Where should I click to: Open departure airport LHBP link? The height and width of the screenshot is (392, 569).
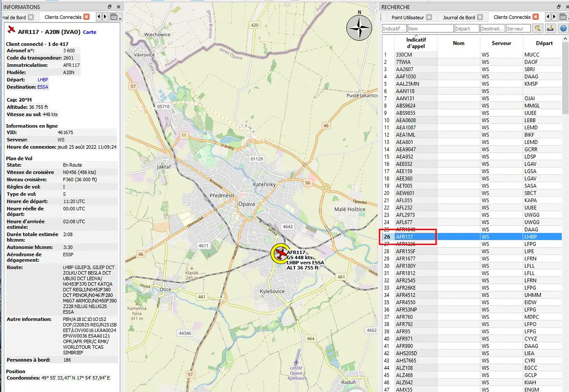click(43, 80)
